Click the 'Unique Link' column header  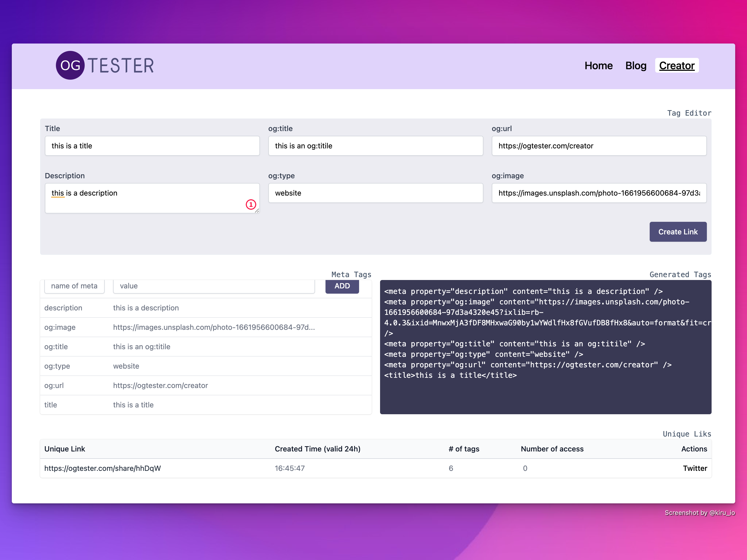pos(65,449)
